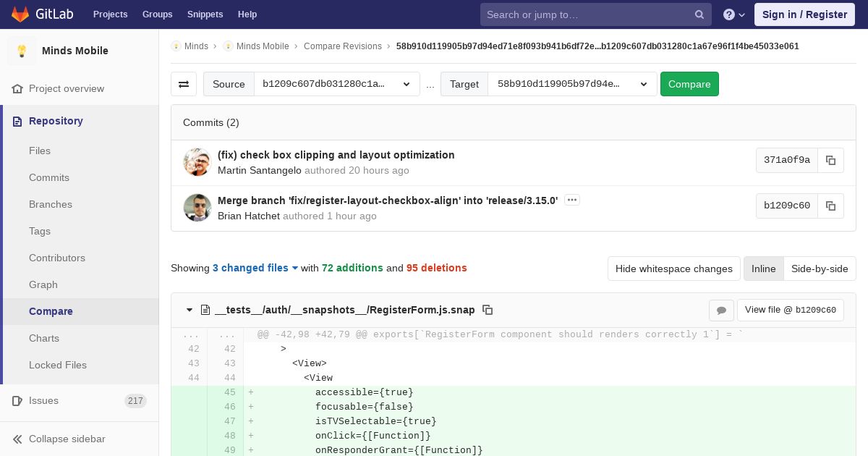
Task: Click the swap revisions arrows icon
Action: pos(184,84)
